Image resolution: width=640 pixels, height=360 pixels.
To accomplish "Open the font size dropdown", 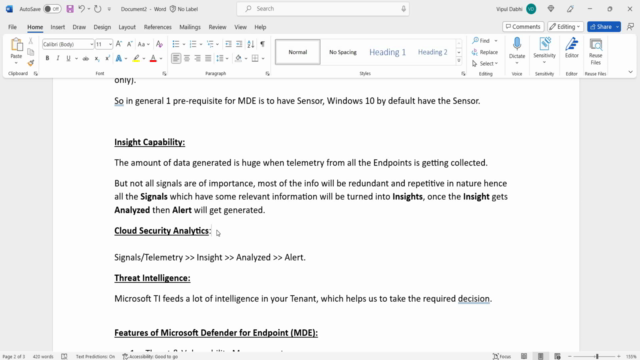I will coord(110,44).
